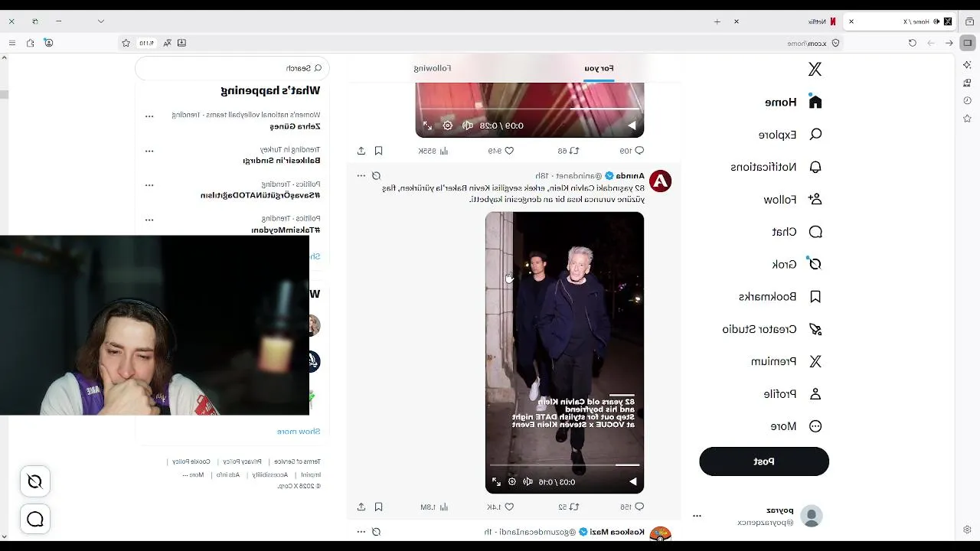
Task: Switch to the For you tab
Action: coord(599,68)
